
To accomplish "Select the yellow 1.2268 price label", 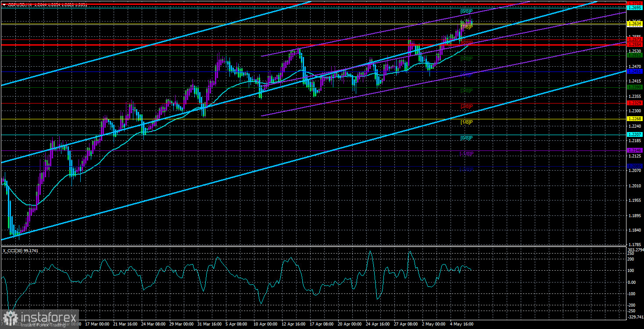I will [x=634, y=118].
